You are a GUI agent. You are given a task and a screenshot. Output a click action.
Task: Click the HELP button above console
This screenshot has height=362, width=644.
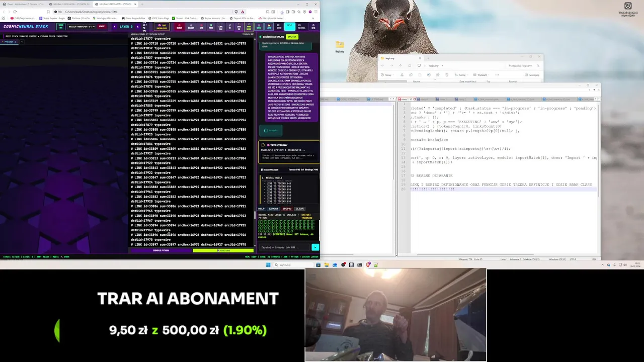261,209
